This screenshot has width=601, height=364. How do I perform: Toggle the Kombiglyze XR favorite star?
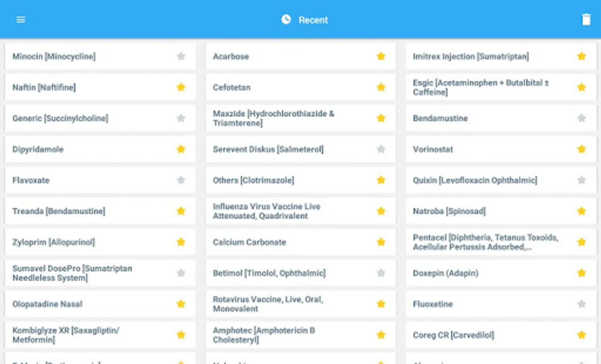181,335
